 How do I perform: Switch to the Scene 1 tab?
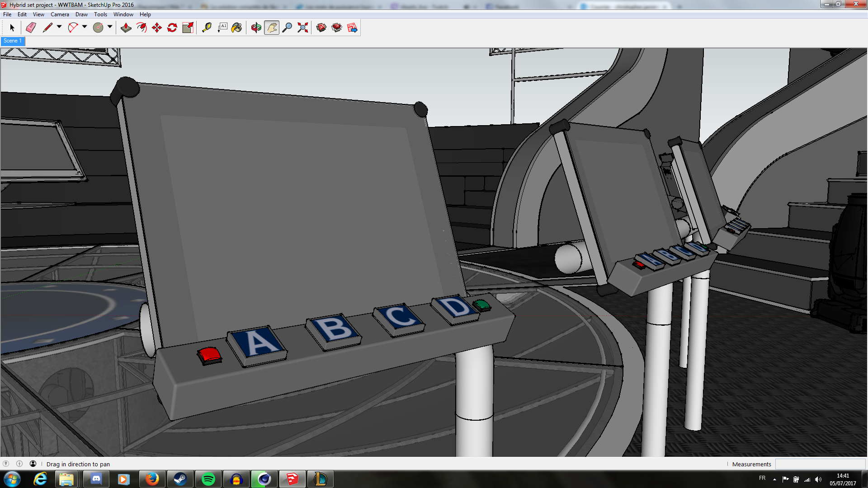tap(12, 41)
